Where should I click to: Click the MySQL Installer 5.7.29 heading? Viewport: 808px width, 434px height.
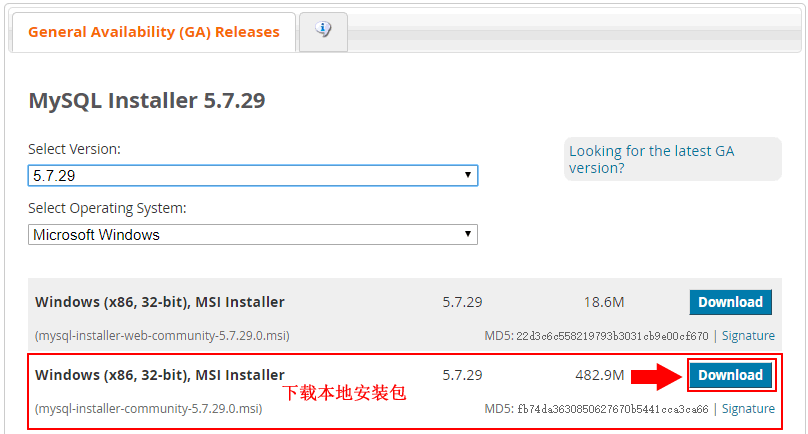coord(146,101)
